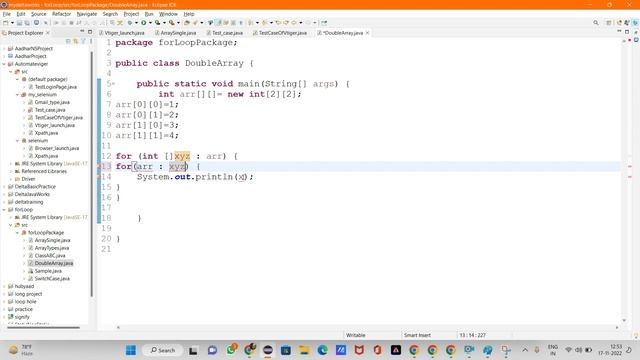The height and width of the screenshot is (360, 640).
Task: Select Browser_launch.java in Project Explorer
Action: (57, 148)
